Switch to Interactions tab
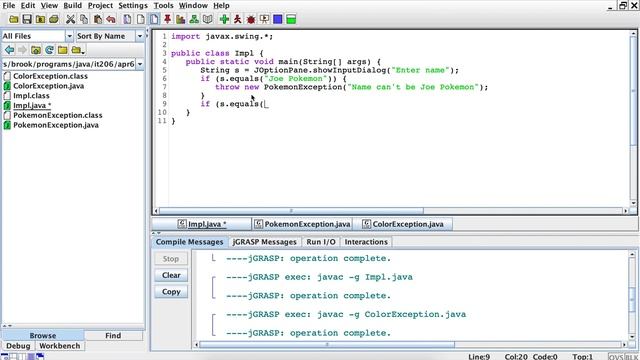 [x=366, y=242]
